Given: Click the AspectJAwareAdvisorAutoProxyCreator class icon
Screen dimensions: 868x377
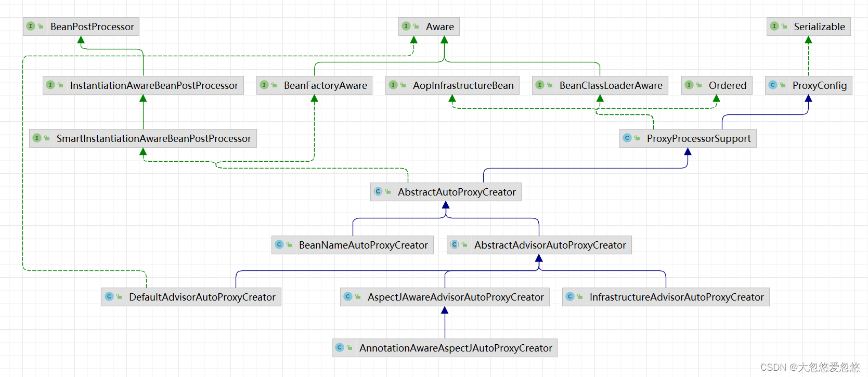Looking at the screenshot, I should pyautogui.click(x=348, y=296).
